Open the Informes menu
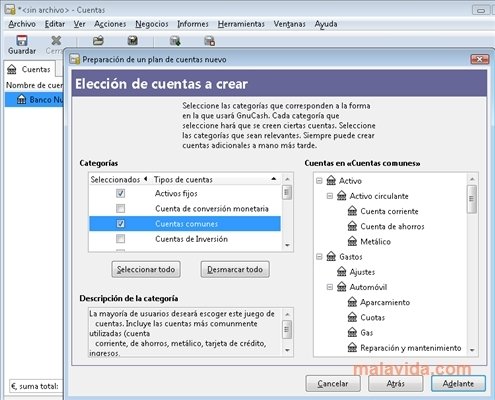This screenshot has height=400, width=495. (193, 24)
